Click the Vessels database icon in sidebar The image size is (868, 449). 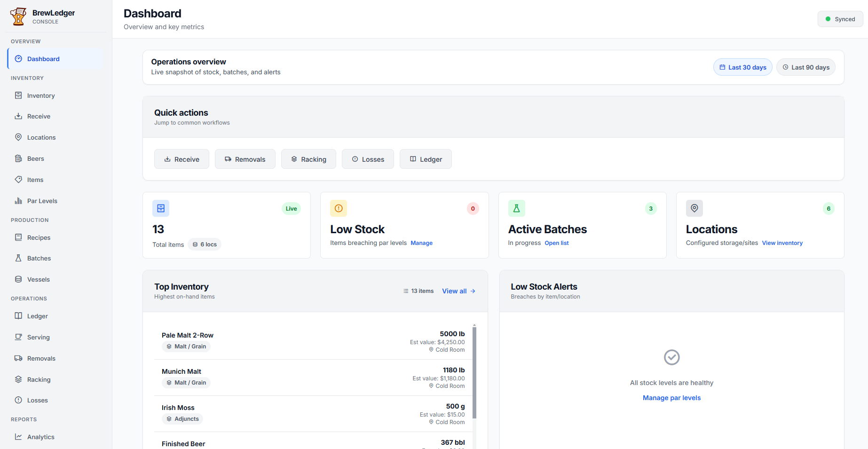pos(18,279)
